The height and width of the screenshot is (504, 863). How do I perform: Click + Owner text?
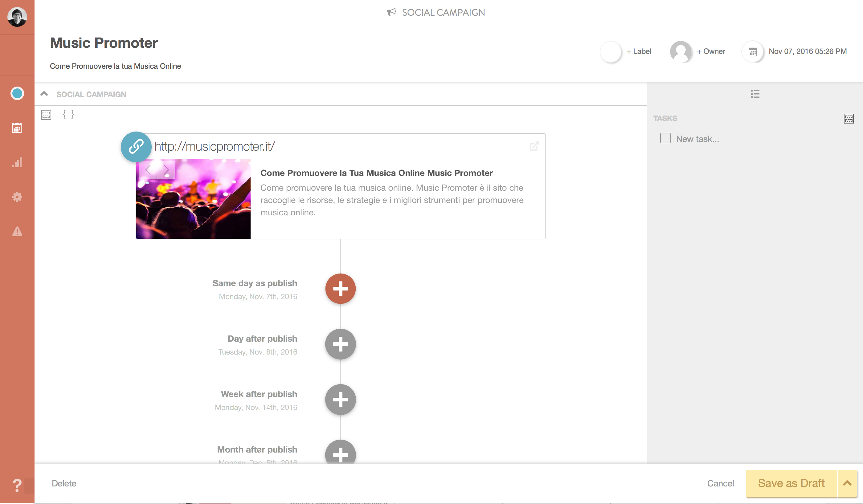point(711,51)
